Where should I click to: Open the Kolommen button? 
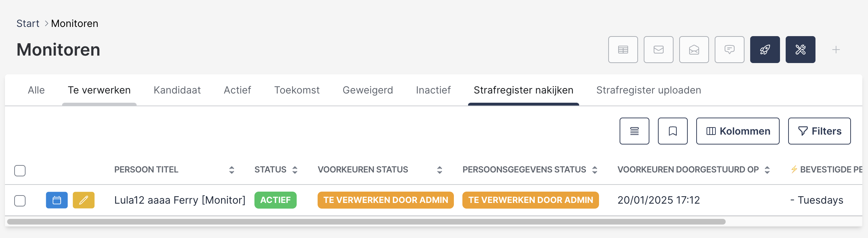tap(737, 131)
